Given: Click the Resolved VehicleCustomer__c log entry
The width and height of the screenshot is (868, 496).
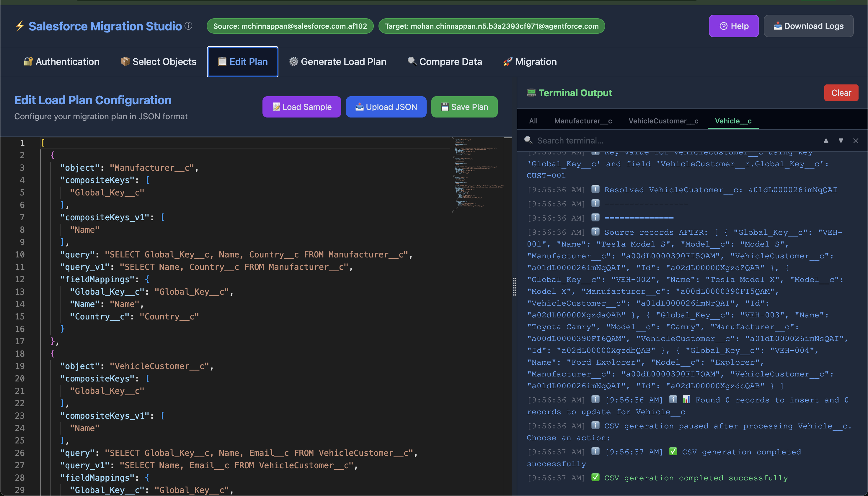Looking at the screenshot, I should pyautogui.click(x=682, y=190).
